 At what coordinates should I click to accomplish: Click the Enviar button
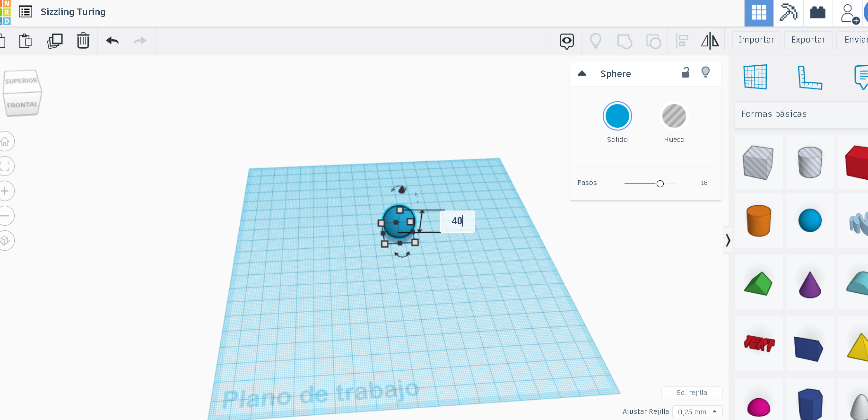tap(852, 40)
